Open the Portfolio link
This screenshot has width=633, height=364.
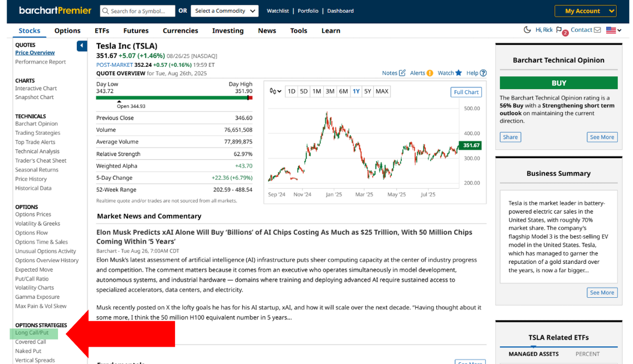308,11
